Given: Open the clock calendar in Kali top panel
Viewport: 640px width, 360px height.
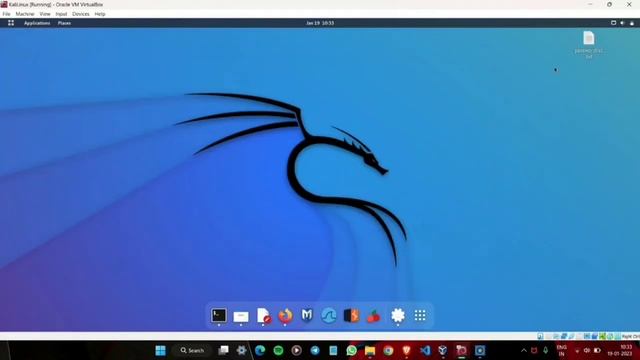Looking at the screenshot, I should coord(320,23).
